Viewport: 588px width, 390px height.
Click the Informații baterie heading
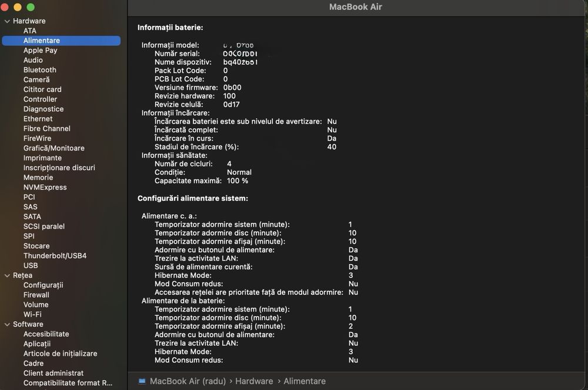click(x=171, y=28)
